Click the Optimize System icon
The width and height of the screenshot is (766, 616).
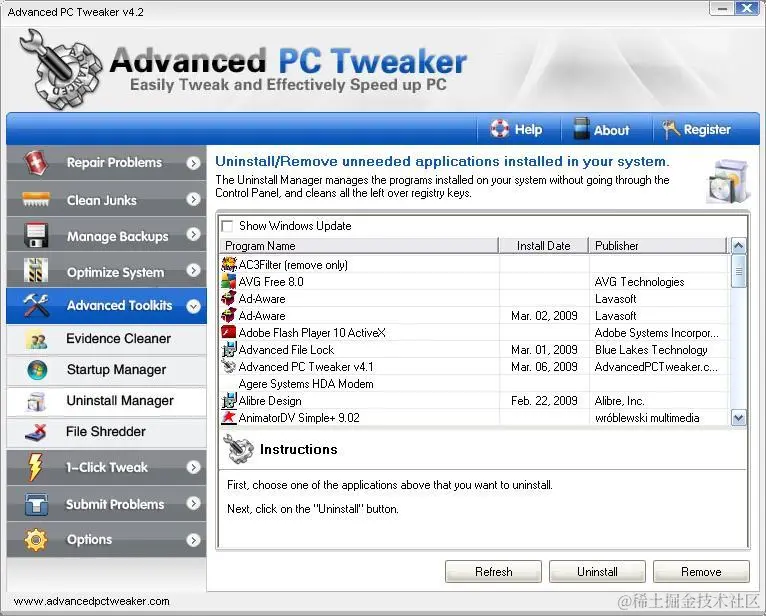point(36,271)
